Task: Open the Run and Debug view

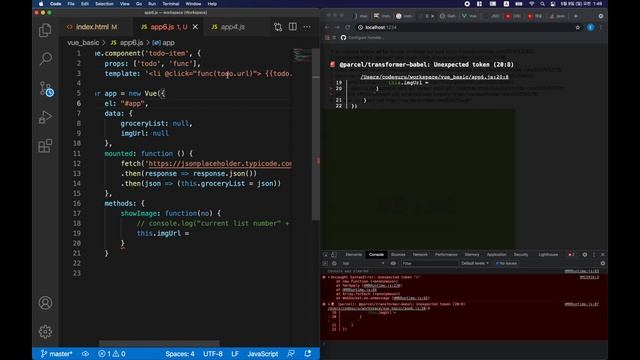Action: point(45,117)
